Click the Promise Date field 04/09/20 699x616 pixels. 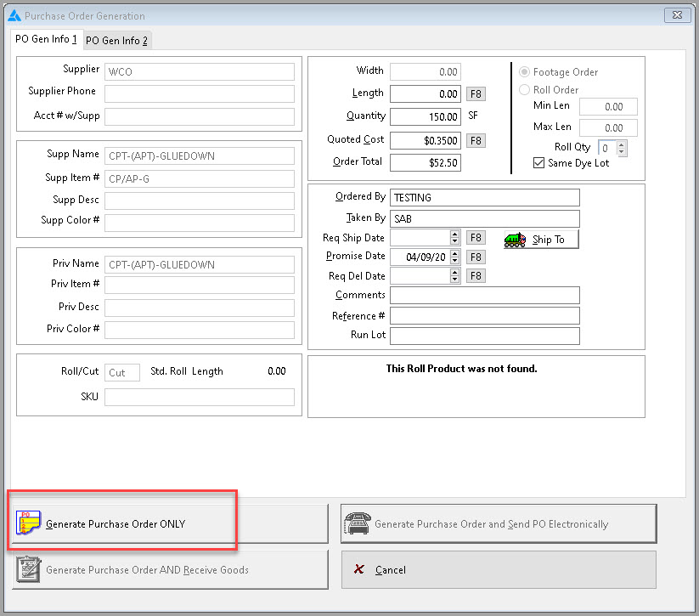click(x=420, y=257)
